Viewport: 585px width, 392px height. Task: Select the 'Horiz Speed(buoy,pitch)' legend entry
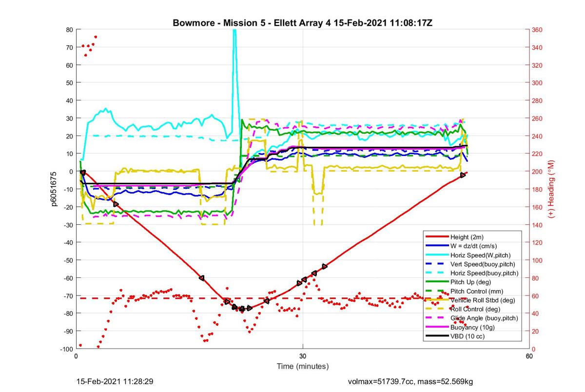click(484, 273)
